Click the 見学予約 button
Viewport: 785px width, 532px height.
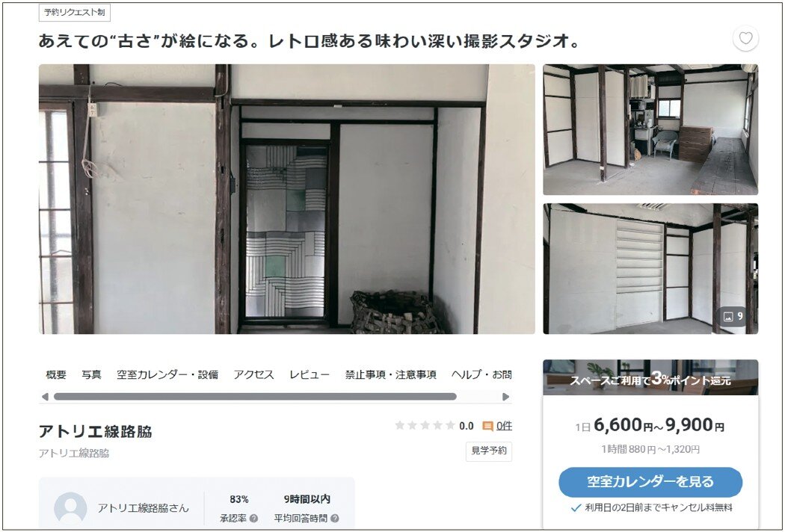[489, 451]
